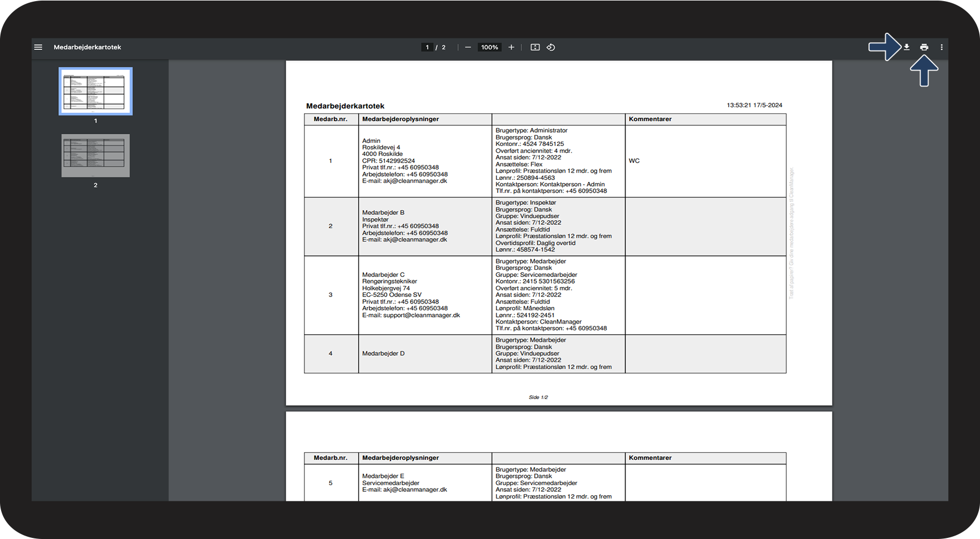Click the Kommentarer column header on page one
The image size is (980, 539).
(x=650, y=119)
